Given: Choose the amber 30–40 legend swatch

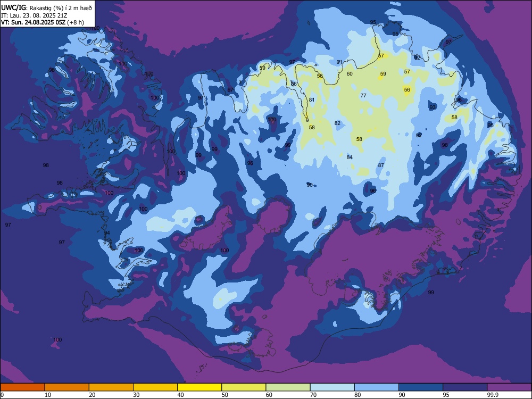Looking at the screenshot, I should point(155,387).
